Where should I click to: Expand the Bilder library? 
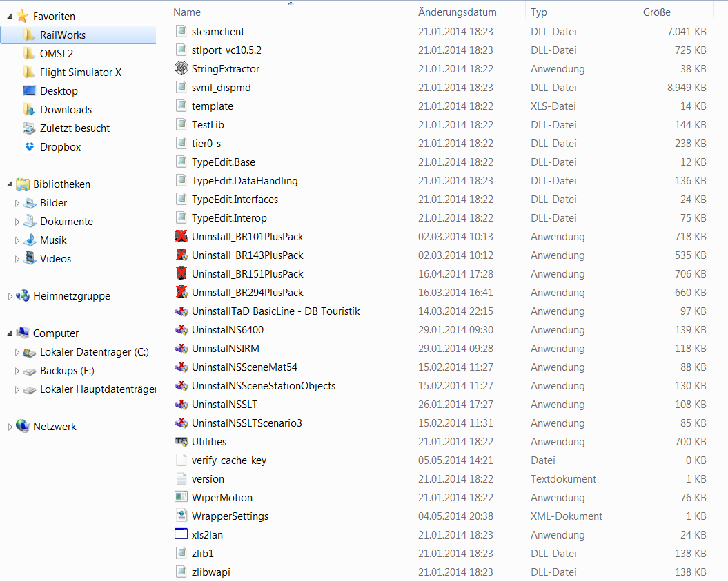click(x=17, y=203)
